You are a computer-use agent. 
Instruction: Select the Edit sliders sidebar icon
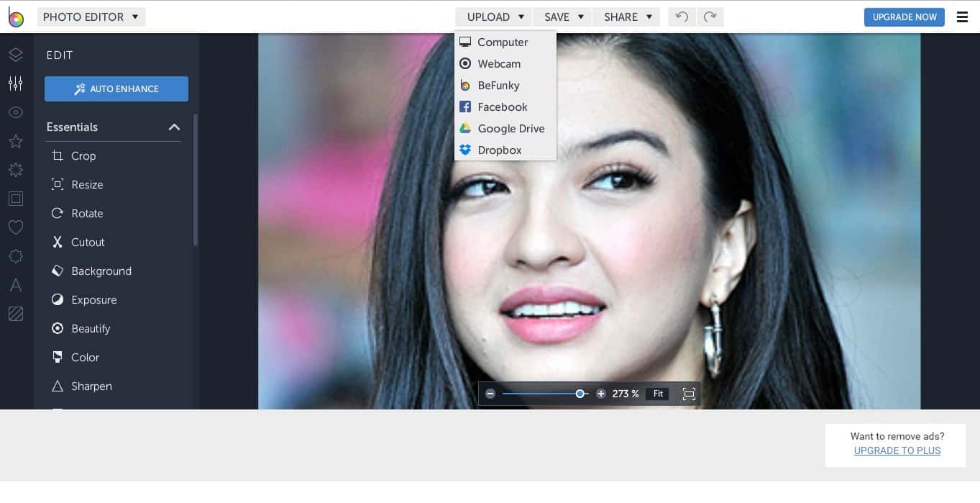pyautogui.click(x=16, y=83)
